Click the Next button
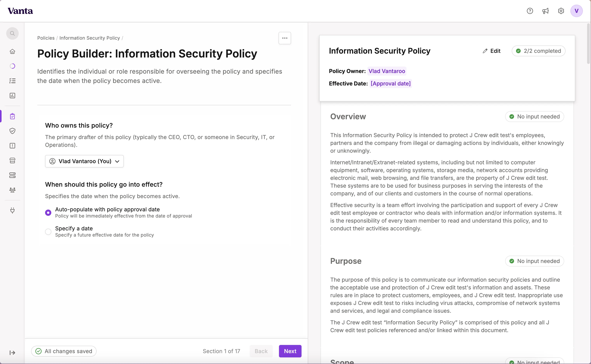This screenshot has width=591, height=364. tap(290, 351)
